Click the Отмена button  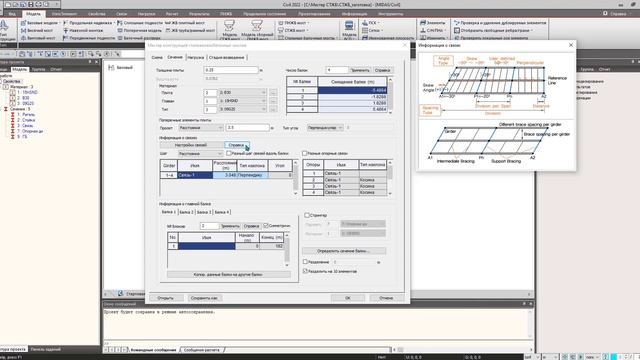[x=386, y=298]
